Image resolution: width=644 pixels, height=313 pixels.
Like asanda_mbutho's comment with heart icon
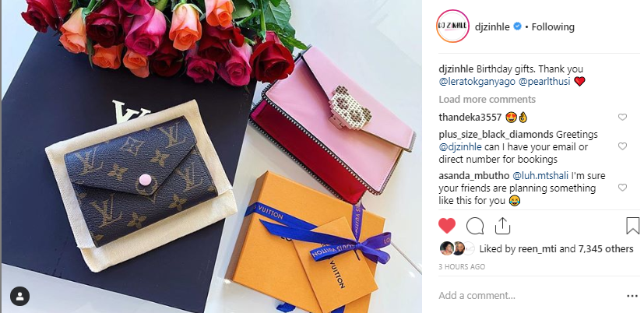click(623, 188)
